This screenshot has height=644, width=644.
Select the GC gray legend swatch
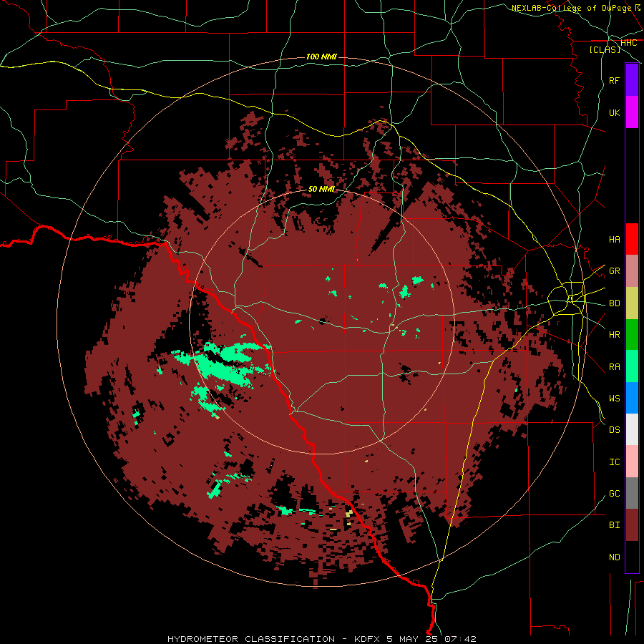(632, 493)
